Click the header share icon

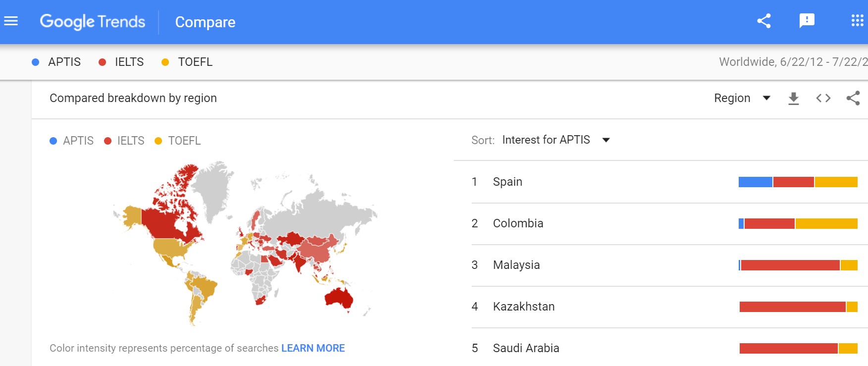(763, 21)
